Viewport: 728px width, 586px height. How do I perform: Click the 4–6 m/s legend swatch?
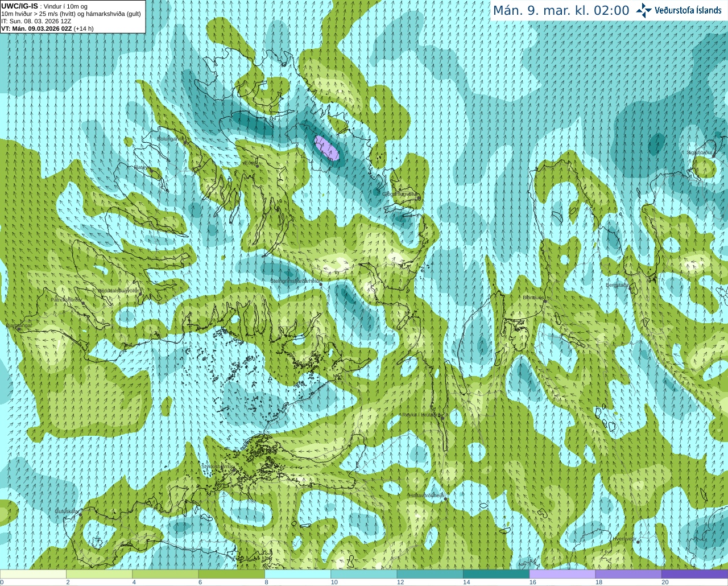coord(165,573)
